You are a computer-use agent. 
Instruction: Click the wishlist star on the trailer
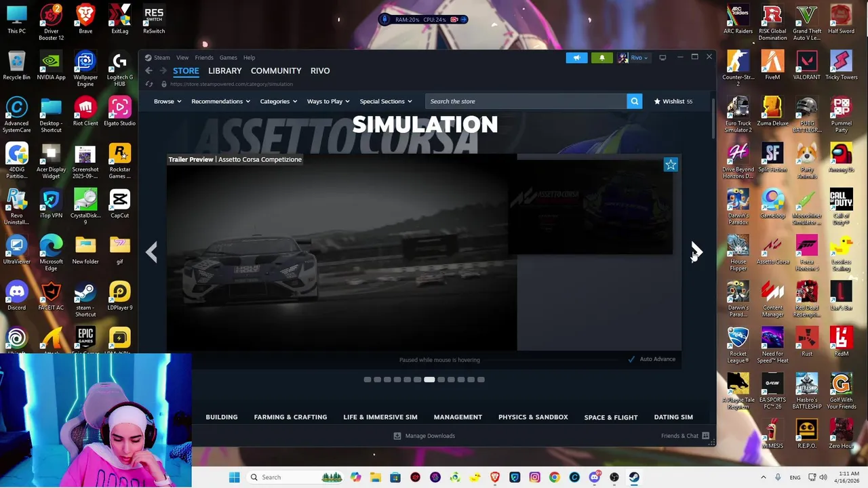(x=671, y=165)
